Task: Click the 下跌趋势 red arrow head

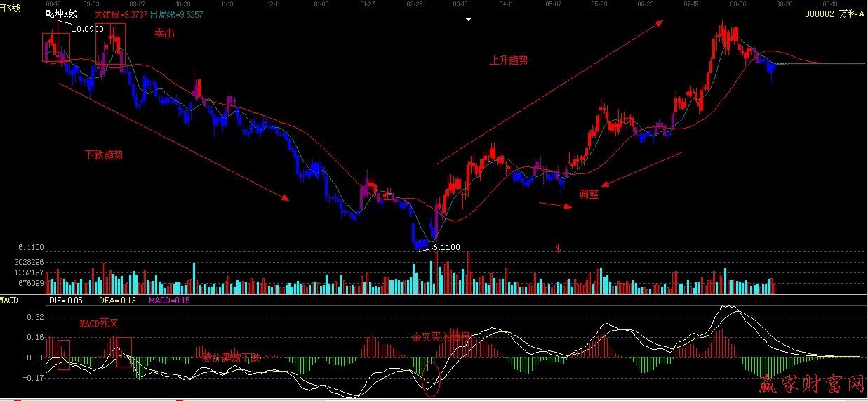Action: pos(284,198)
